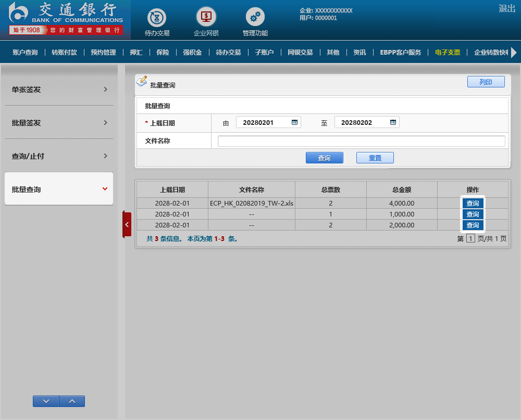Open calendar picker for start date 20280201

(x=294, y=122)
